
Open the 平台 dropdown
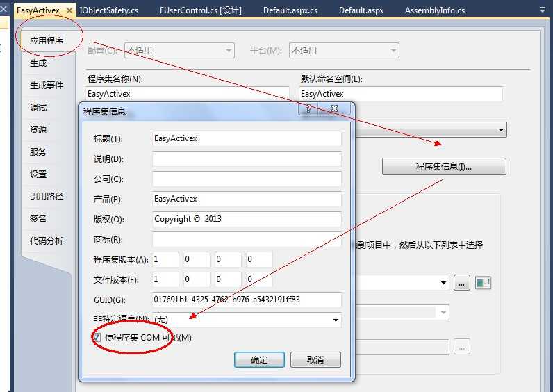click(x=344, y=51)
